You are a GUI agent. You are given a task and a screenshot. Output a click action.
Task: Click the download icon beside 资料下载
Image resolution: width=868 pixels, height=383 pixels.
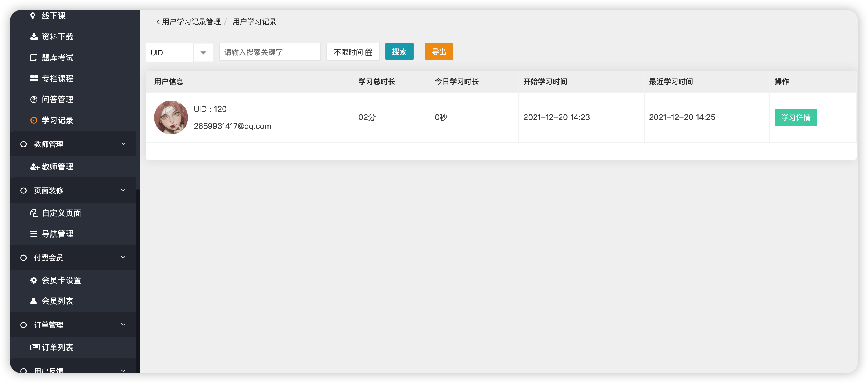tap(34, 36)
